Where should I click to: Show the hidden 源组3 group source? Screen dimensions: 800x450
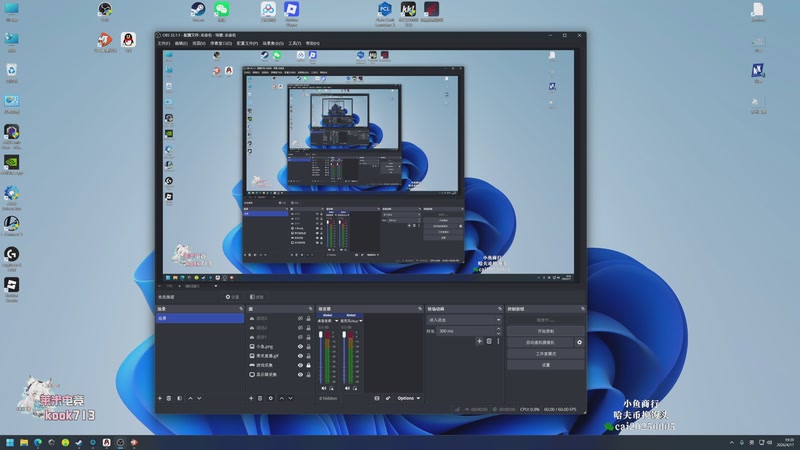click(x=300, y=318)
